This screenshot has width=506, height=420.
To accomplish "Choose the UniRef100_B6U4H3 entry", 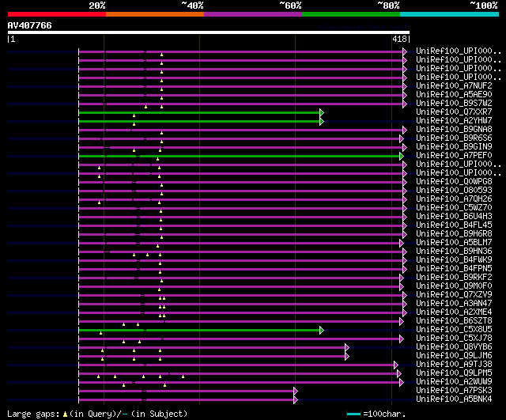I will [454, 217].
